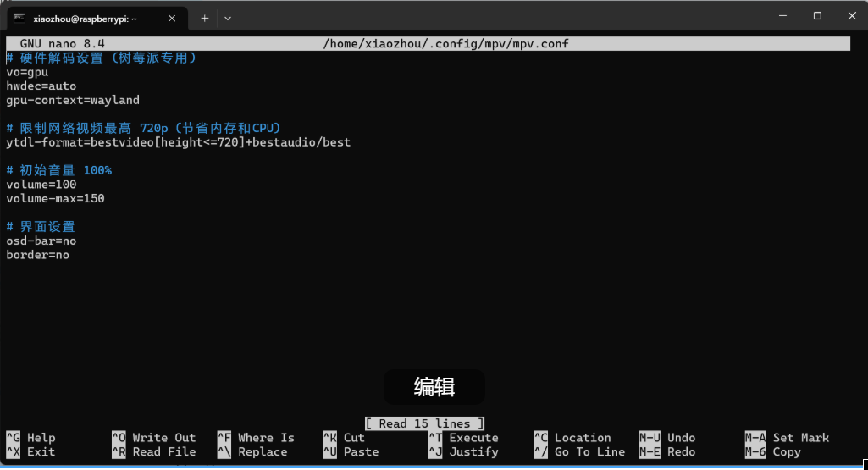Viewport: 868px width, 470px height.
Task: Click the 编辑 caption overlay
Action: pyautogui.click(x=434, y=387)
